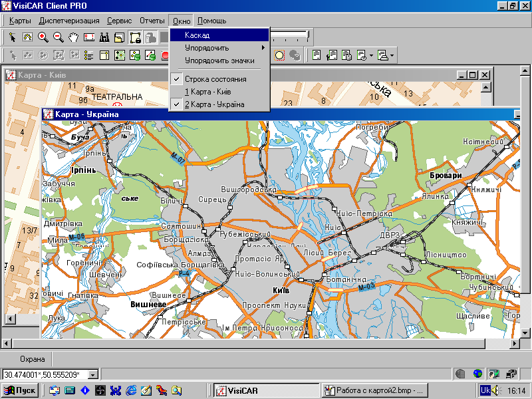This screenshot has width=532, height=399.
Task: Click the green radar target icon
Action: [120, 55]
